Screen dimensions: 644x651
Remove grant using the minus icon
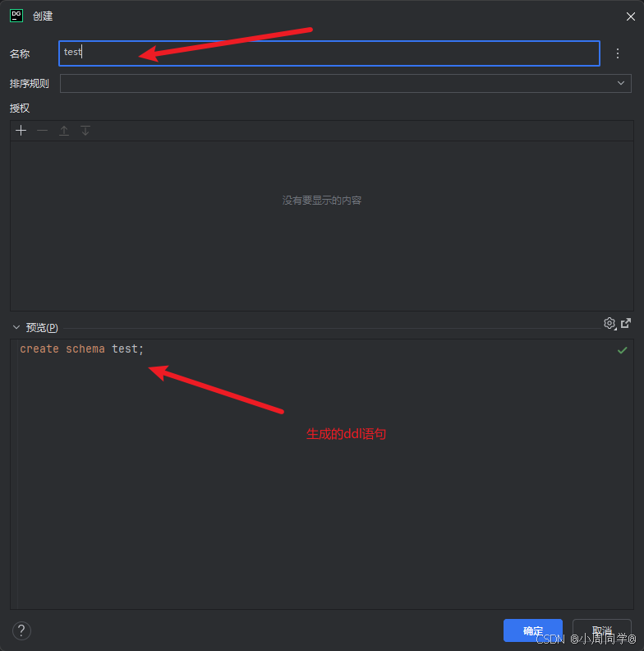coord(43,131)
